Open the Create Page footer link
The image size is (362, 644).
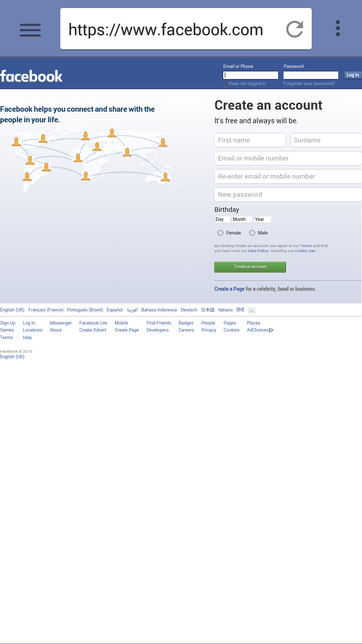point(127,330)
